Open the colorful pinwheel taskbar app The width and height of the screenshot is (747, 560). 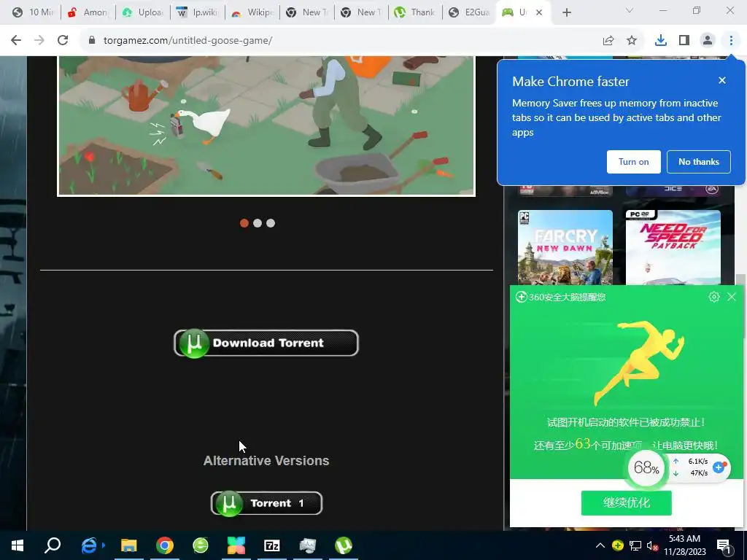[236, 545]
